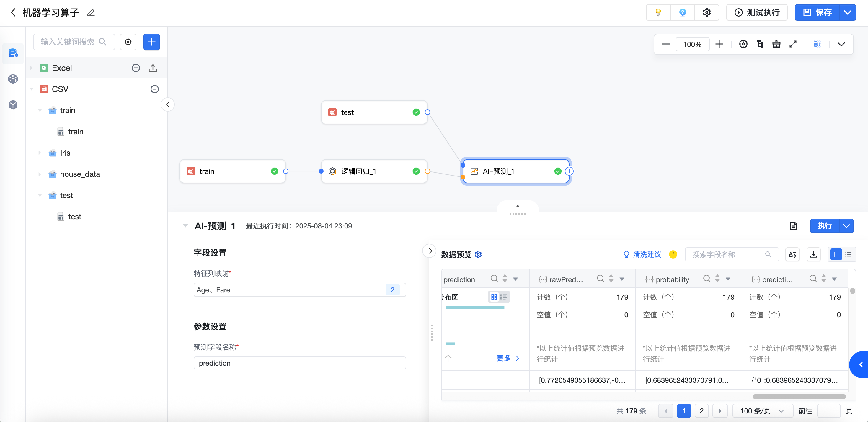This screenshot has width=868, height=422.
Task: Click the locate target icon beside search
Action: pyautogui.click(x=128, y=42)
